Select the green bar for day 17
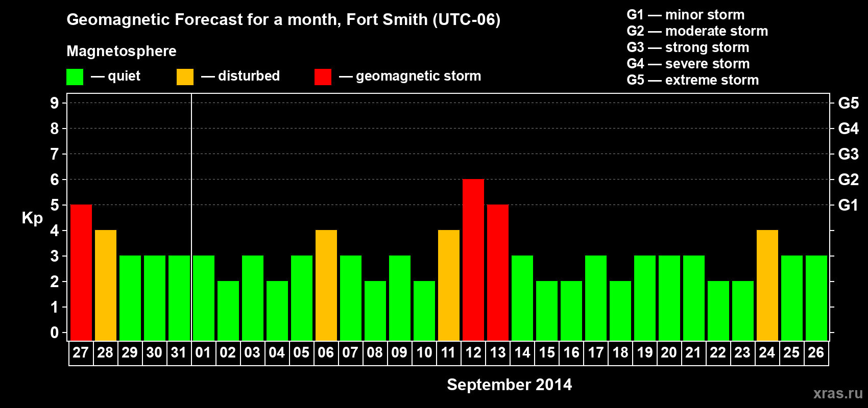This screenshot has height=408, width=868. (596, 298)
